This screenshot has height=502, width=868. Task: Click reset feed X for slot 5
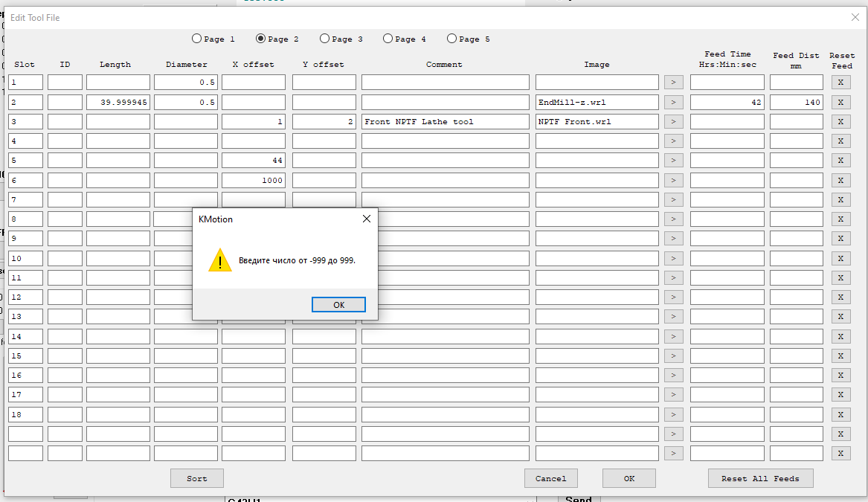(840, 161)
